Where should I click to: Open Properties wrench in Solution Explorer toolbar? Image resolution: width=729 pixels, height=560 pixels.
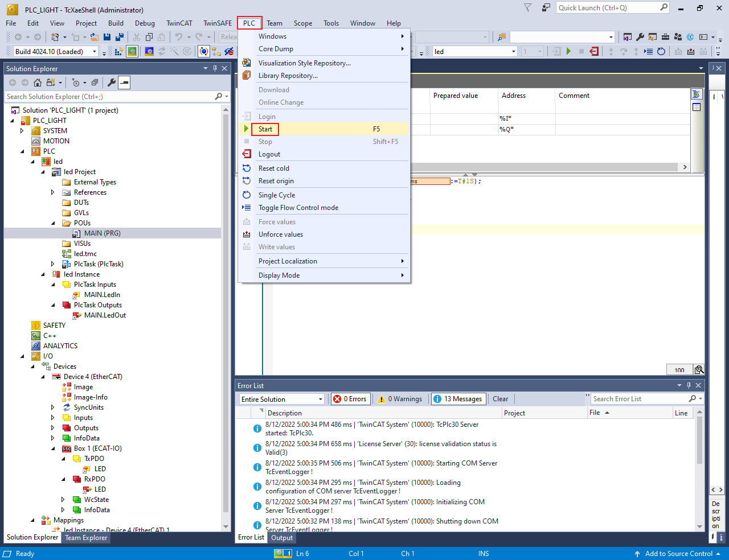(x=112, y=83)
